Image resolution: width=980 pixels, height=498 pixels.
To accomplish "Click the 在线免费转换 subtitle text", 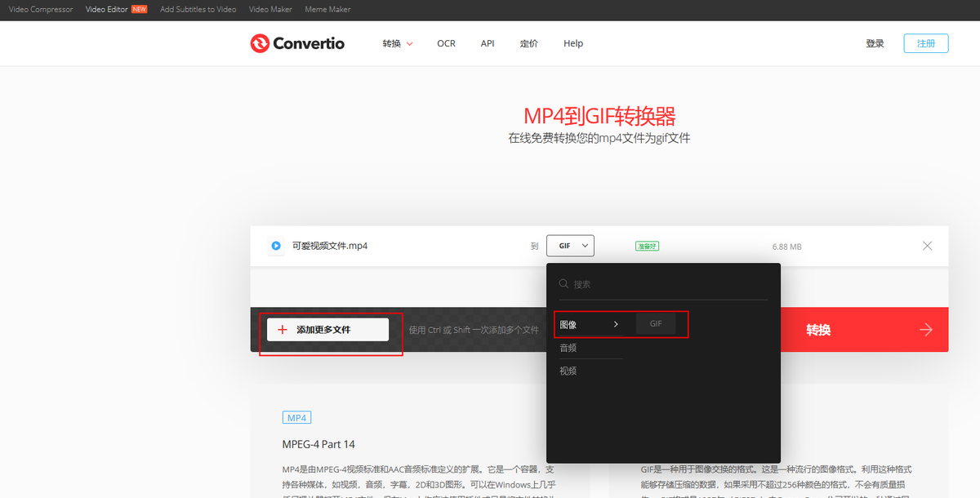I will (x=599, y=138).
